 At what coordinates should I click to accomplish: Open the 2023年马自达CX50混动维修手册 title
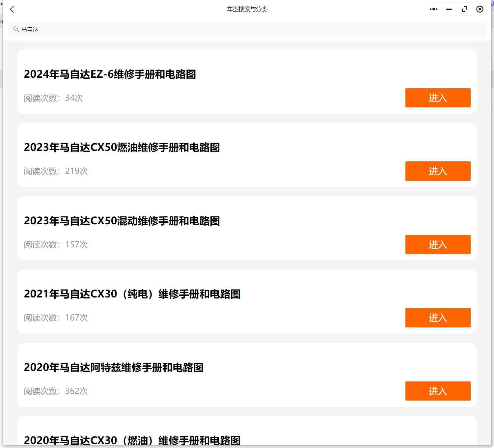122,221
